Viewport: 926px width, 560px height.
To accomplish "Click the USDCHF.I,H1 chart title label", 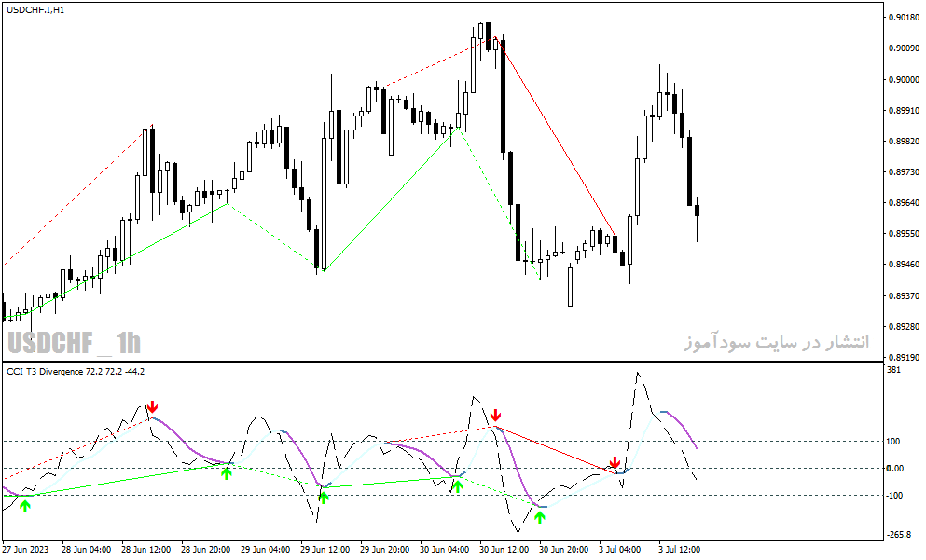I will [35, 10].
